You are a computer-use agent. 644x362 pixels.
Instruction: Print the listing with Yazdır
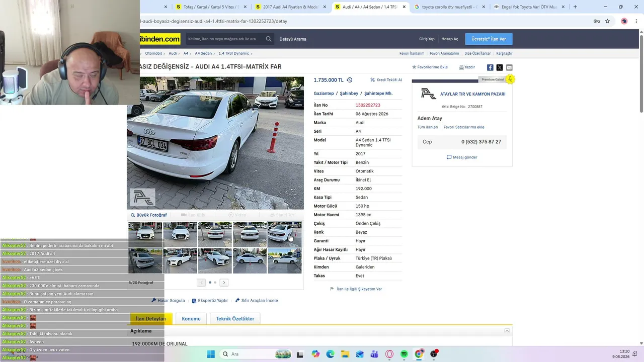(x=467, y=67)
